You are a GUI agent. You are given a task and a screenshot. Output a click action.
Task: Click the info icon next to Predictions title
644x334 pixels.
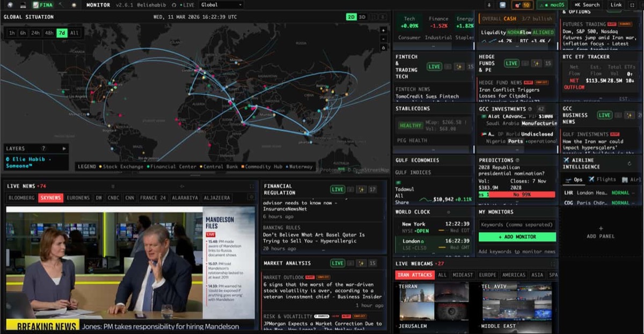pos(517,160)
